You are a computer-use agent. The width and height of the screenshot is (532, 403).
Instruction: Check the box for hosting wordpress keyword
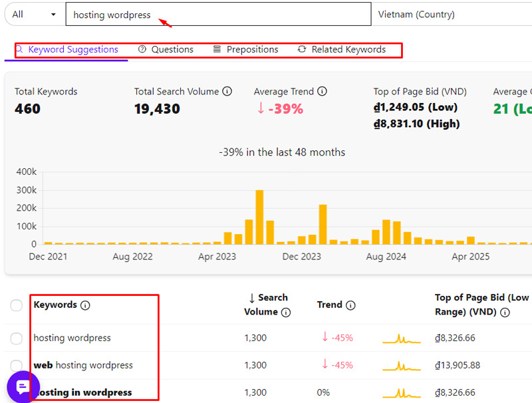tap(17, 338)
